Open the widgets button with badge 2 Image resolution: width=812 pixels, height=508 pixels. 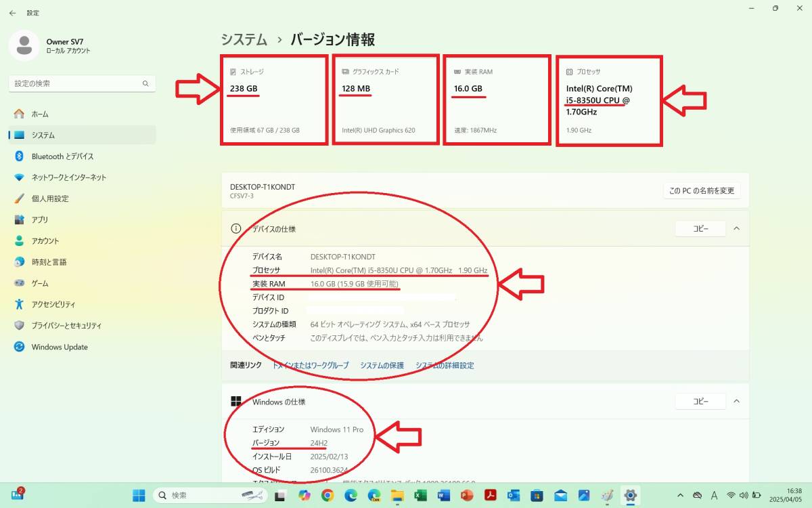tap(18, 494)
